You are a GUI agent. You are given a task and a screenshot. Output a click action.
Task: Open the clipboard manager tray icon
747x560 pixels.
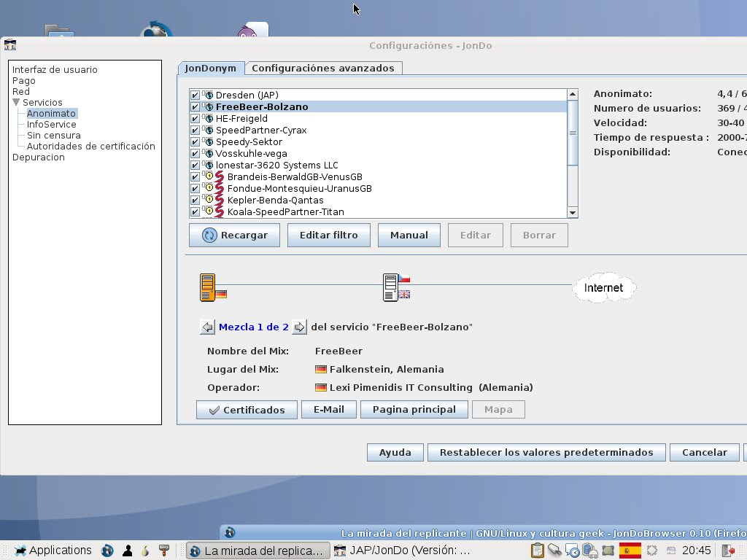538,551
